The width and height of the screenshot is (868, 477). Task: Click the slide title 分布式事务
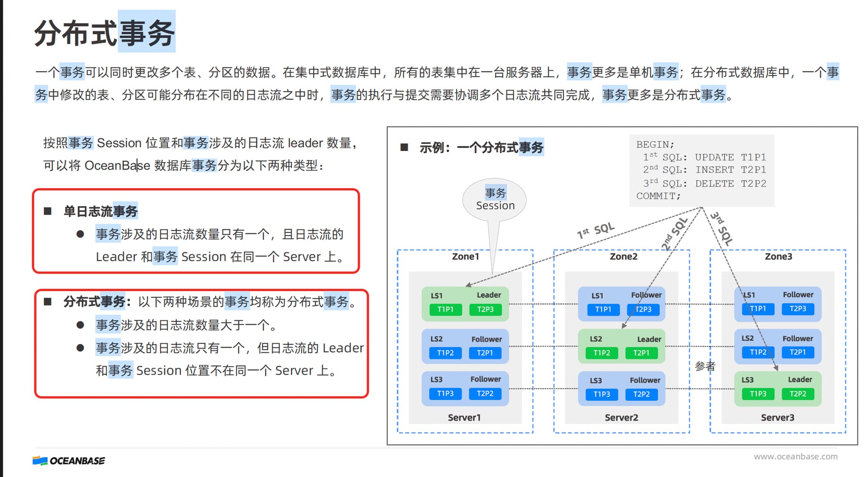104,33
